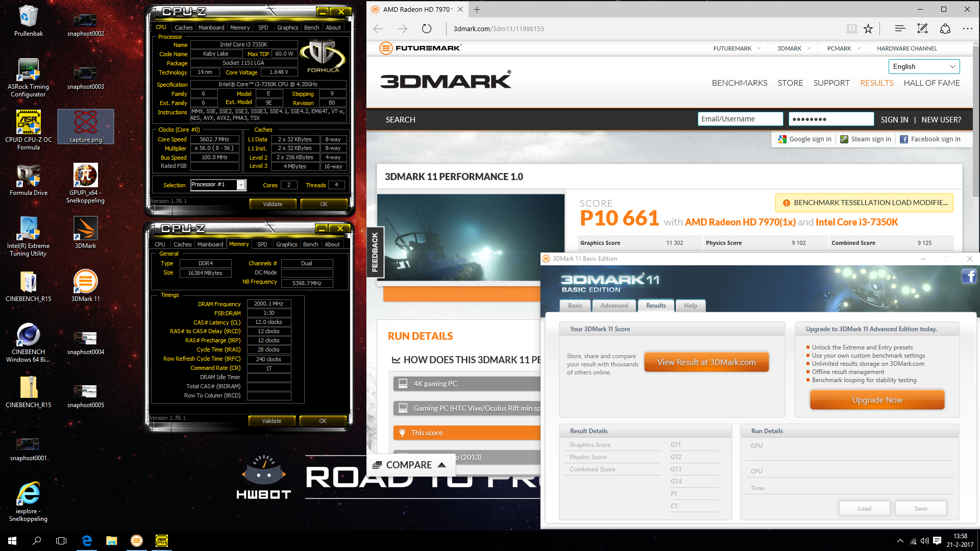Screen dimensions: 980x551
Task: Click the browser back arrow
Action: [x=378, y=29]
